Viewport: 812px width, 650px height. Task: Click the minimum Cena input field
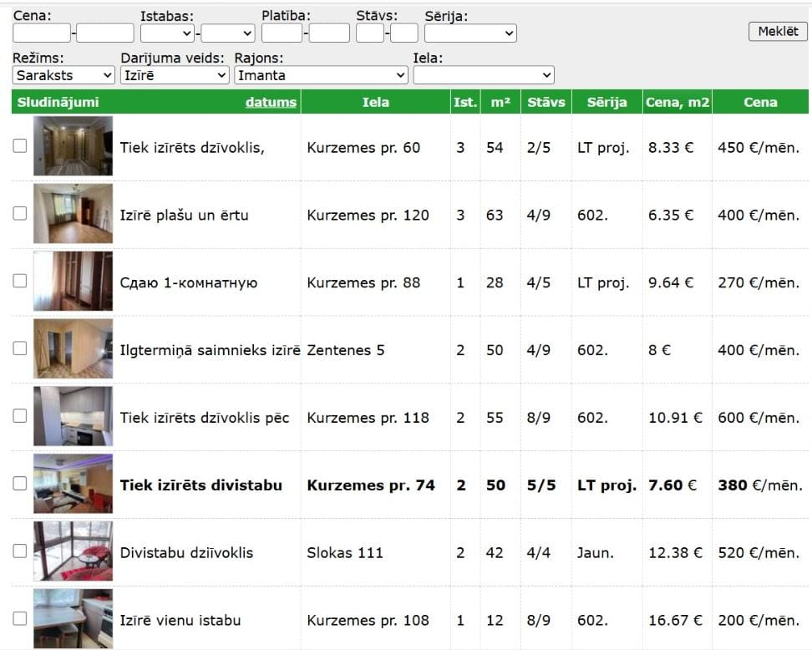pyautogui.click(x=42, y=33)
